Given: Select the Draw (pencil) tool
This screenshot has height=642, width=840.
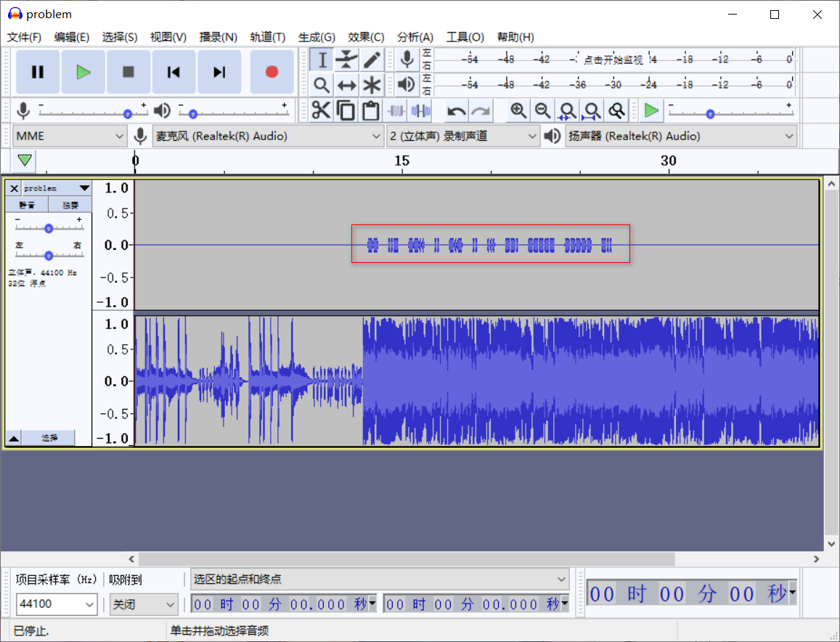Looking at the screenshot, I should 372,60.
